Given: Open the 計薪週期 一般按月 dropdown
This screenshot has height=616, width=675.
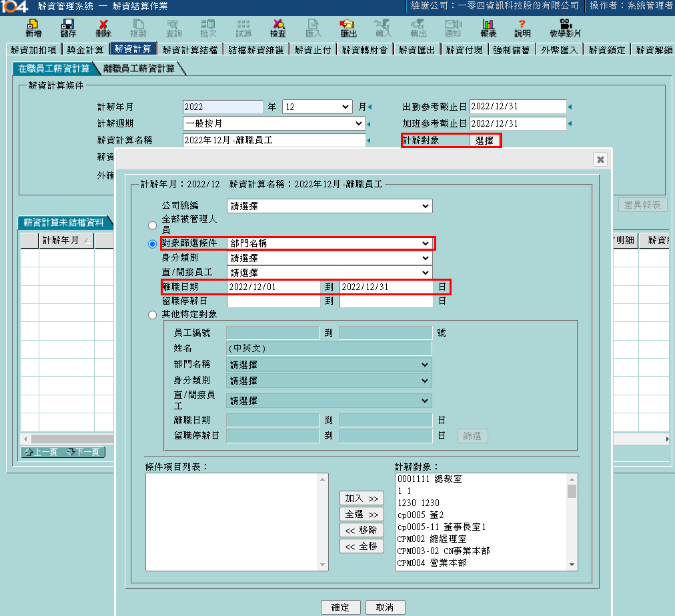Looking at the screenshot, I should coord(273,123).
